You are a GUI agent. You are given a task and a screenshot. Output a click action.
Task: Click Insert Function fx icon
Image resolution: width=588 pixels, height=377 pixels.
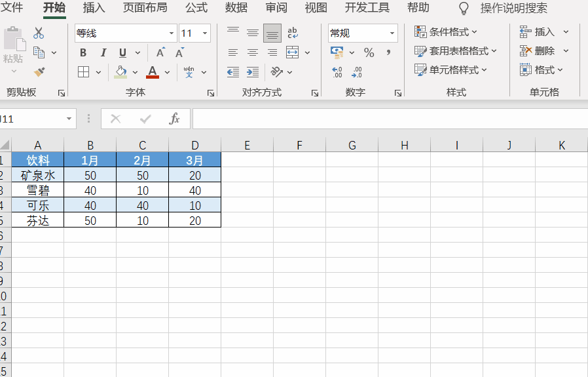pos(174,119)
